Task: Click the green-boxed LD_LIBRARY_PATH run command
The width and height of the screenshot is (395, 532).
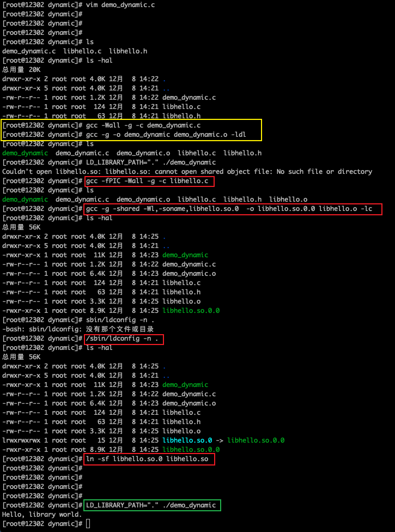Action: tap(152, 505)
